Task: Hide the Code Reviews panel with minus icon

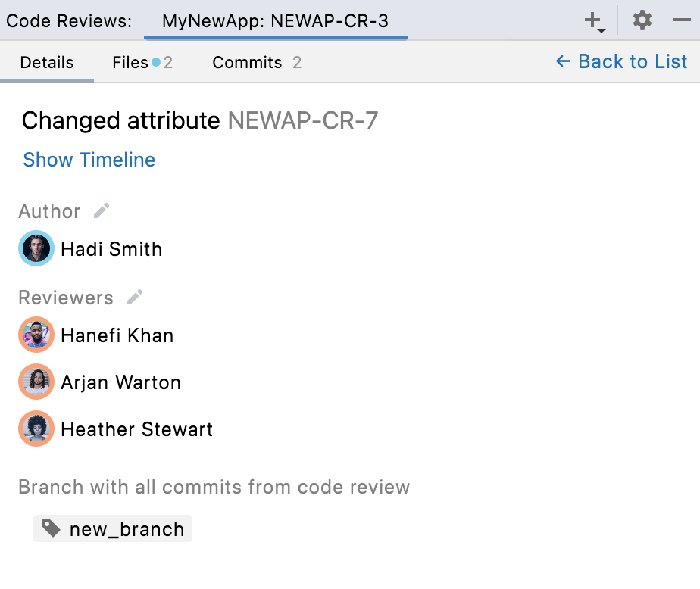Action: pos(681,20)
